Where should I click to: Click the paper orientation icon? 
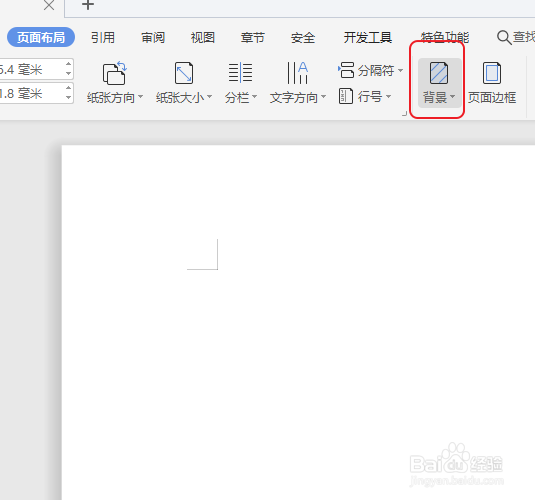click(115, 73)
